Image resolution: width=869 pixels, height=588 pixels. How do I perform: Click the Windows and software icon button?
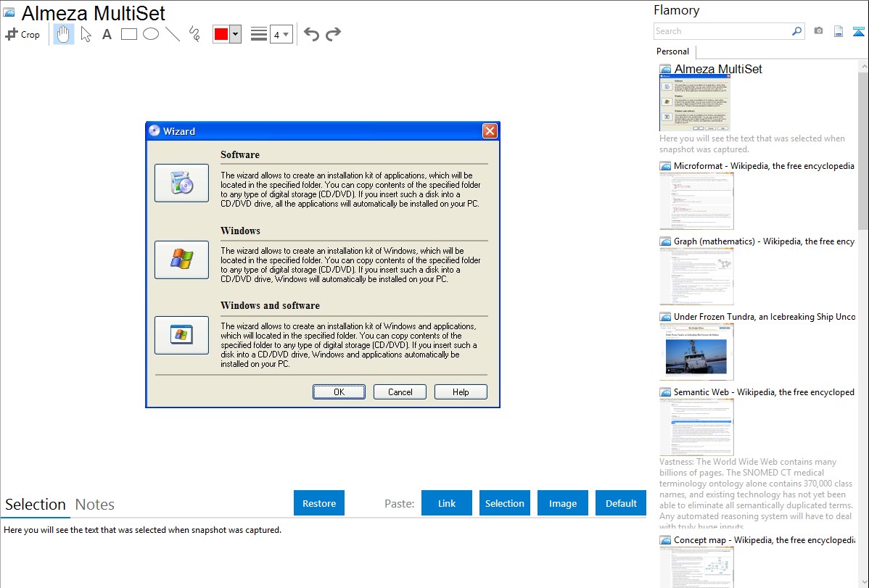point(182,335)
